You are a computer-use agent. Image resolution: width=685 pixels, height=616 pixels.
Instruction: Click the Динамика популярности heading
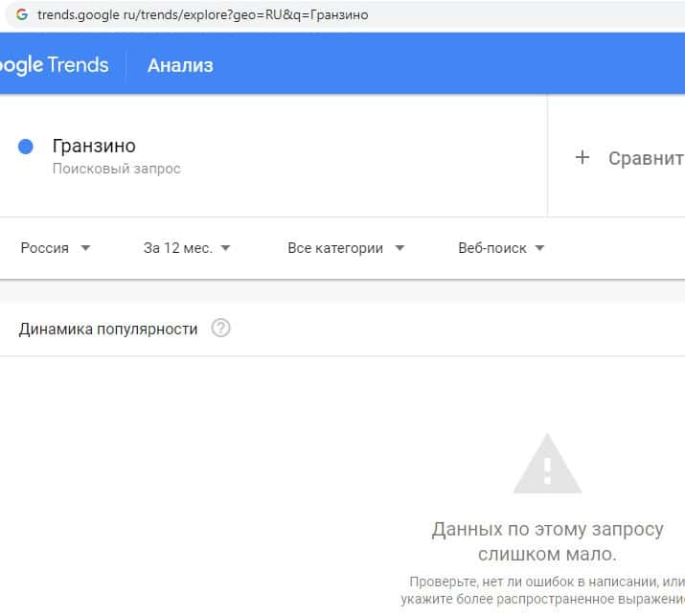(x=108, y=329)
